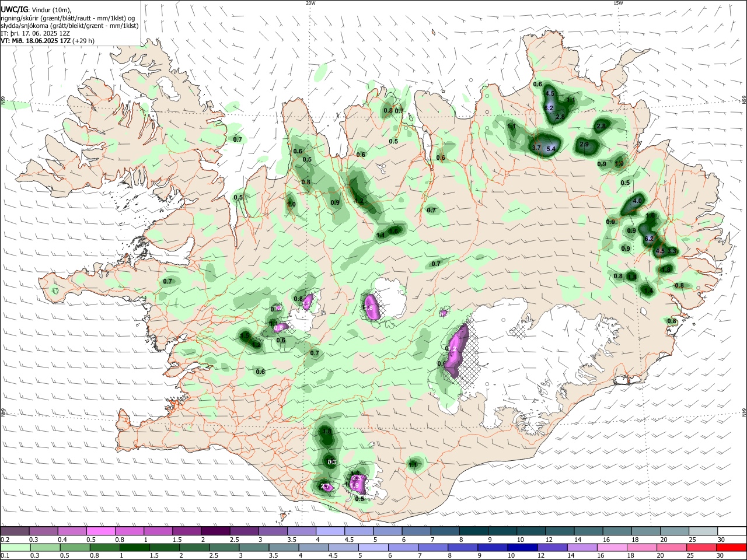The width and height of the screenshot is (747, 560).
Task: Select the bottom-row legend swatch labeled 4
Action: 313,547
